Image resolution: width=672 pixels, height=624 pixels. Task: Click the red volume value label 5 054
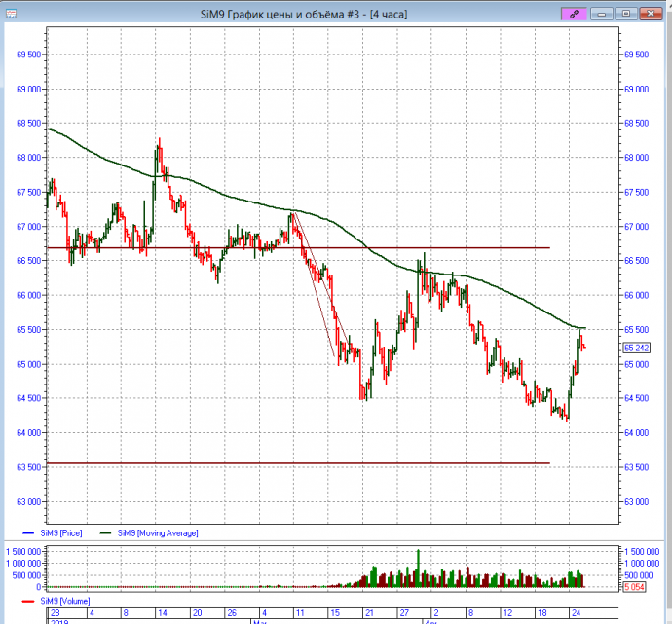636,587
